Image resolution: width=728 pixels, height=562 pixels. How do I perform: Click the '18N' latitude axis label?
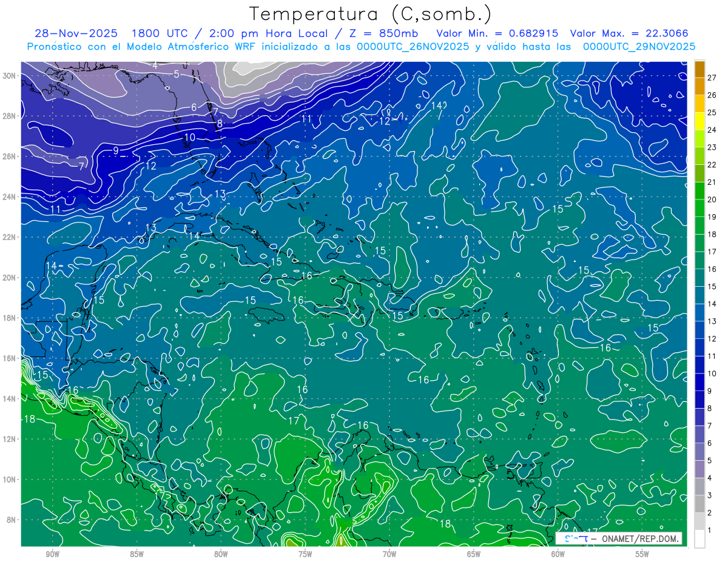point(9,318)
